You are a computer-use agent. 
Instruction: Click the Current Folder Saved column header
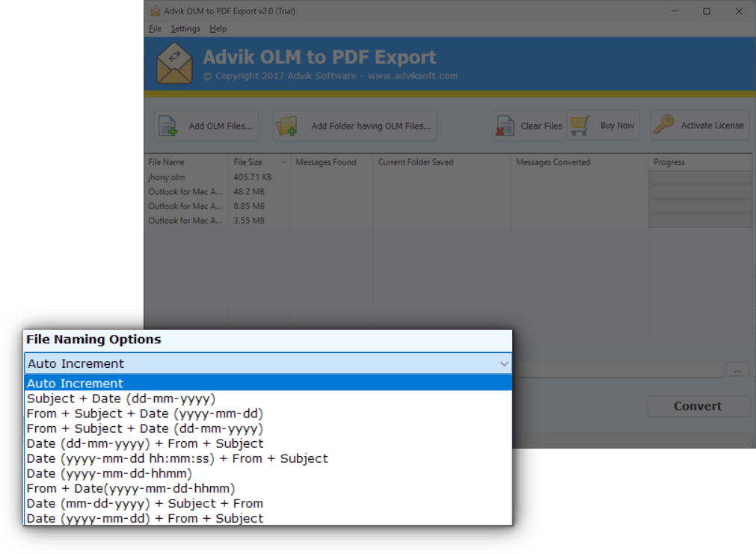(442, 162)
